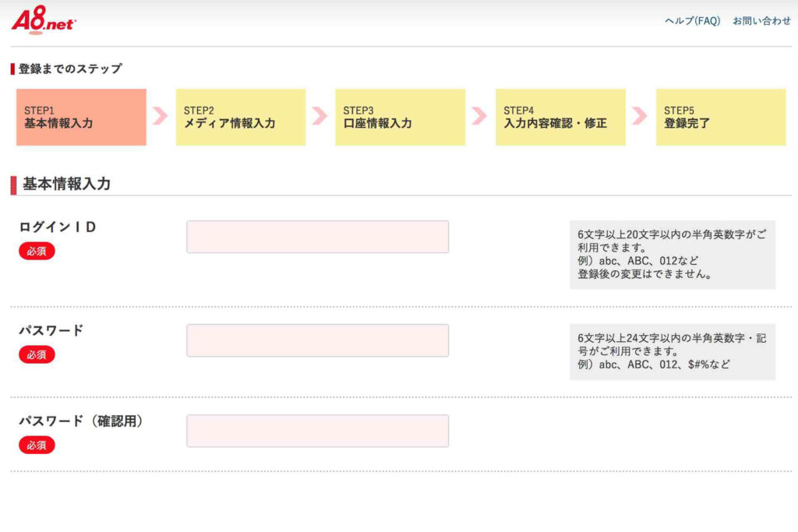Select the STEP2 メディア情報入力 step box
Image resolution: width=798 pixels, height=532 pixels.
coord(240,117)
